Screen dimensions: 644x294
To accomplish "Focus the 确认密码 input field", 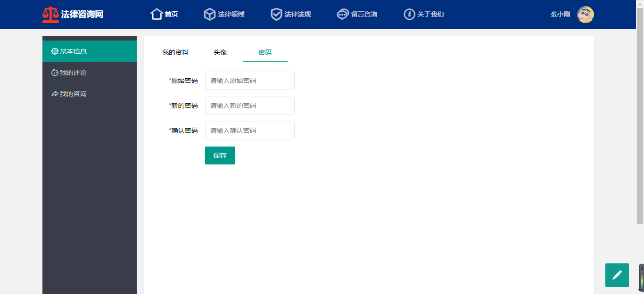I will (250, 131).
